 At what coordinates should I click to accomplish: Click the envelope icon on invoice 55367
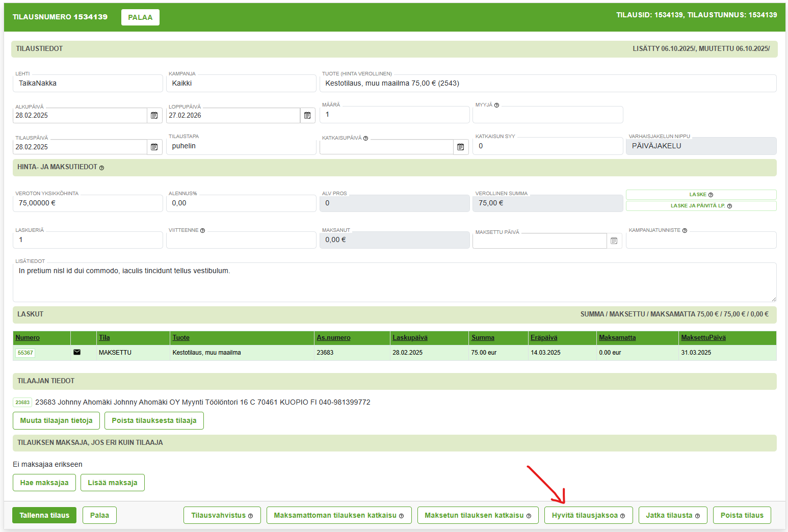tap(77, 352)
